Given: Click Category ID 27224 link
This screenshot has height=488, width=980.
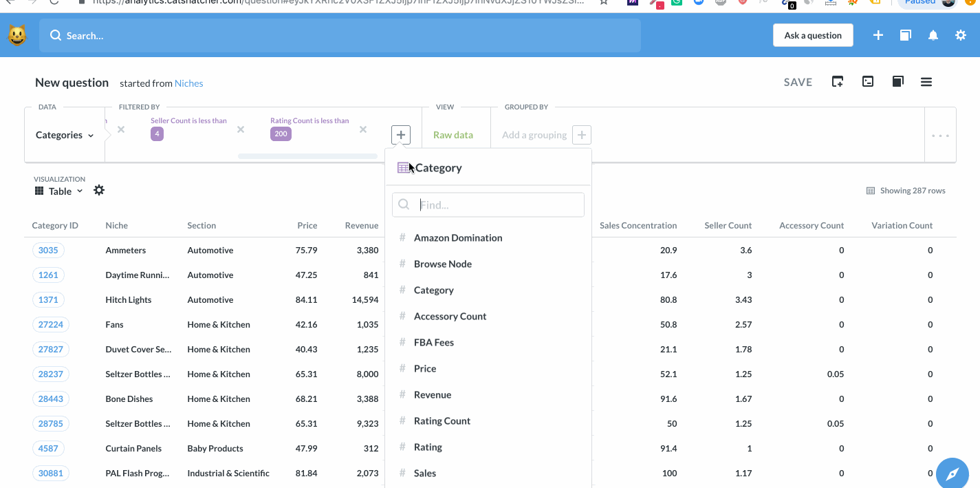Looking at the screenshot, I should [x=50, y=324].
